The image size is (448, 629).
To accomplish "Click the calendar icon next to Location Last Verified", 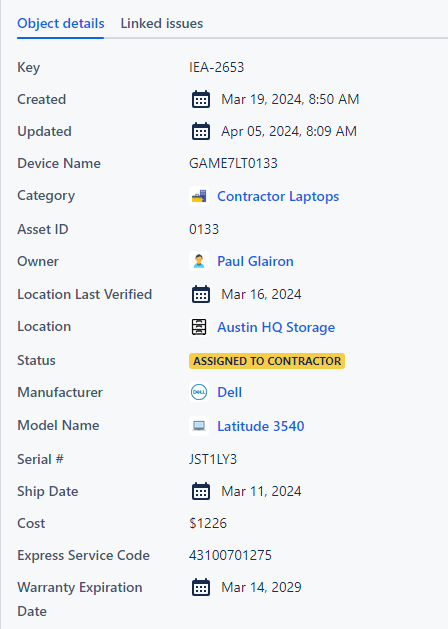I will 201,294.
